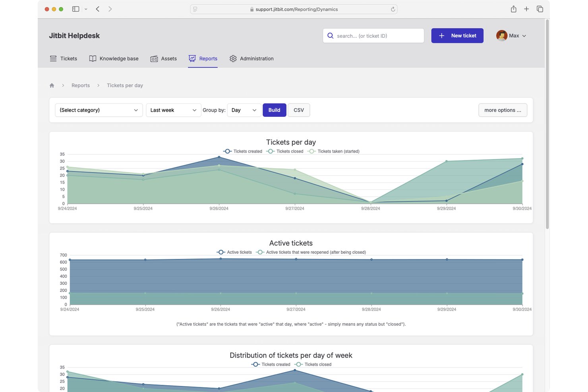
Task: Click the page reader icon in address bar
Action: click(x=195, y=9)
